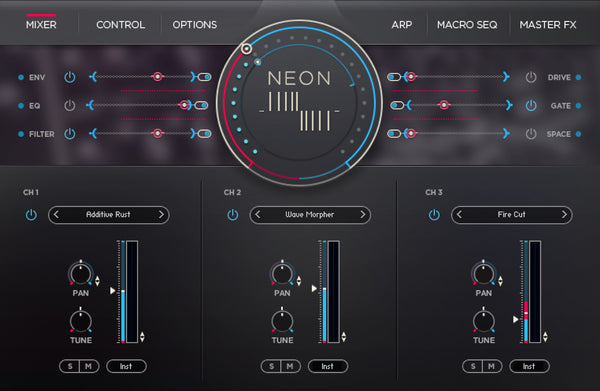Mute channel 2 with M button
600x391 pixels.
coord(291,366)
